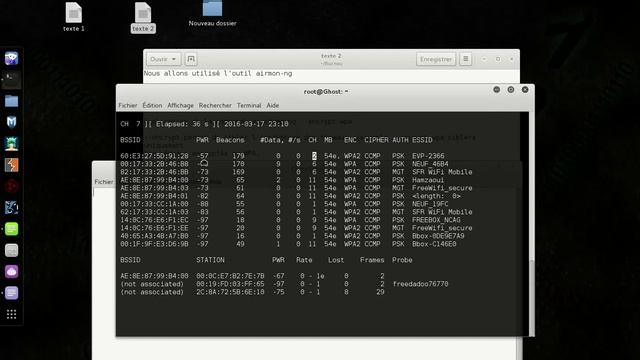640x360 pixels.
Task: Click ESSID NEUF_19FC
Action: coord(430,204)
